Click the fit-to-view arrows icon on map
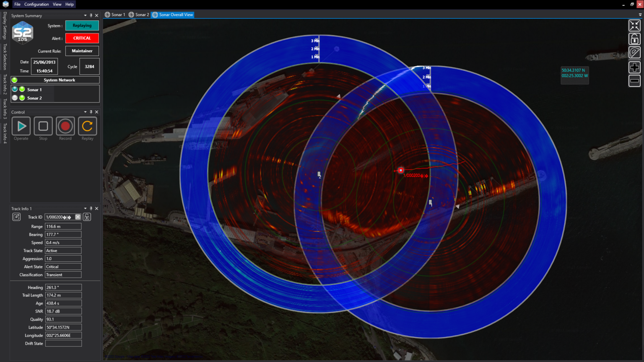The height and width of the screenshot is (362, 644). pyautogui.click(x=634, y=26)
